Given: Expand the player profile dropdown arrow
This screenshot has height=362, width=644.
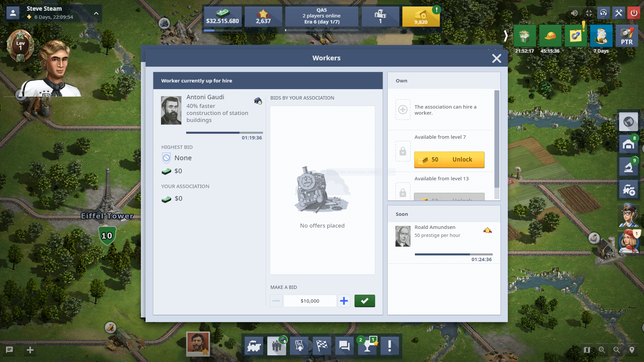Looking at the screenshot, I should (96, 13).
